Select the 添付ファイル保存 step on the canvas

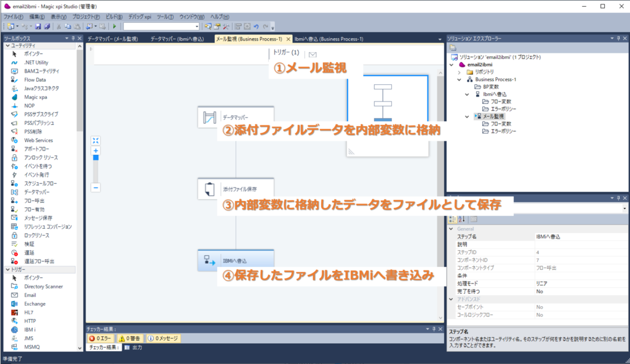tap(236, 189)
